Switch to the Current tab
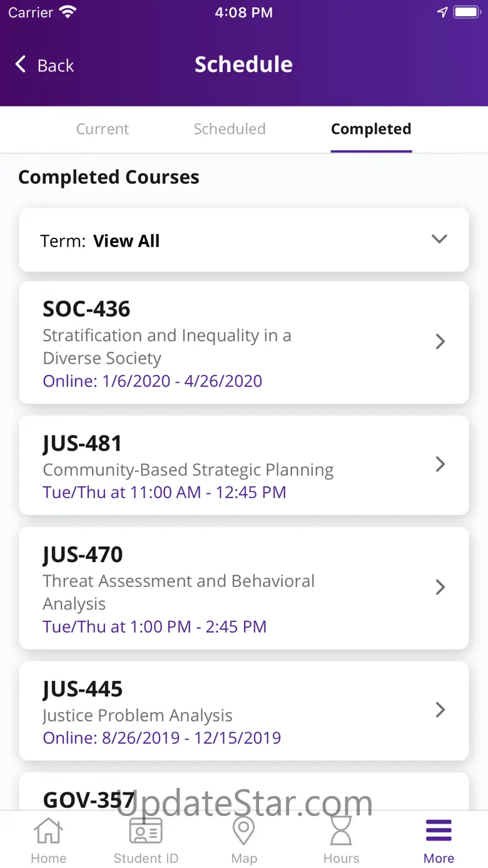Viewport: 488px width, 868px height. coord(103,129)
